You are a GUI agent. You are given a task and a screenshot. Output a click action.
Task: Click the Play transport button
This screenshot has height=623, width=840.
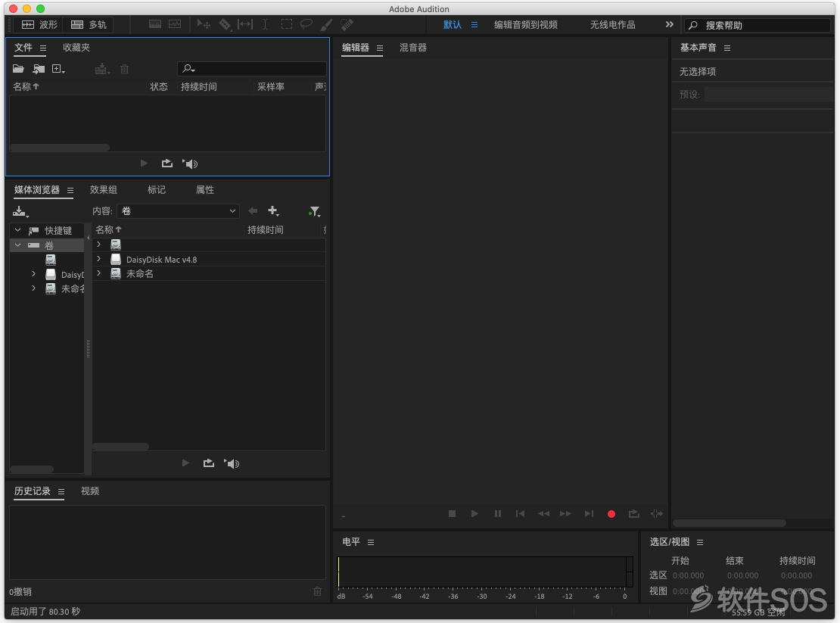click(474, 514)
